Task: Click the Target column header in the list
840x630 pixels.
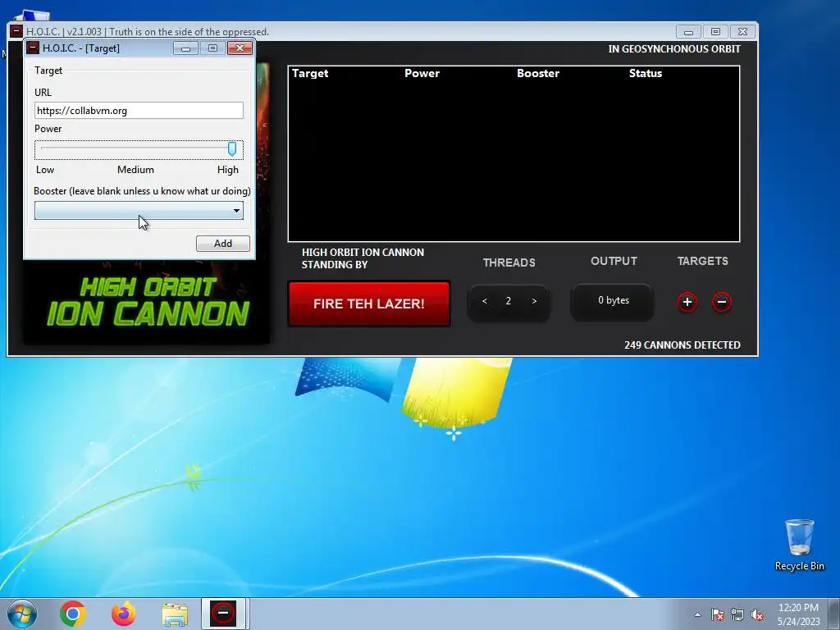Action: pyautogui.click(x=310, y=73)
